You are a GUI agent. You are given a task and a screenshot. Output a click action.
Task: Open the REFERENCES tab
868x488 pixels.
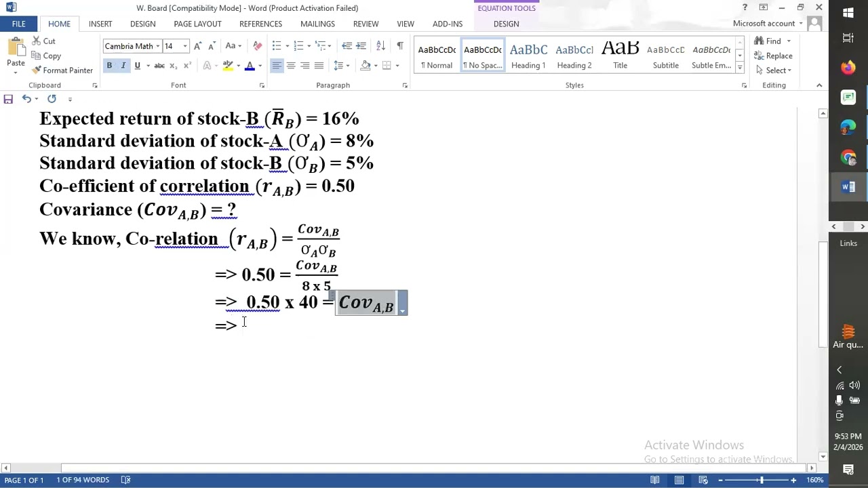(x=260, y=24)
